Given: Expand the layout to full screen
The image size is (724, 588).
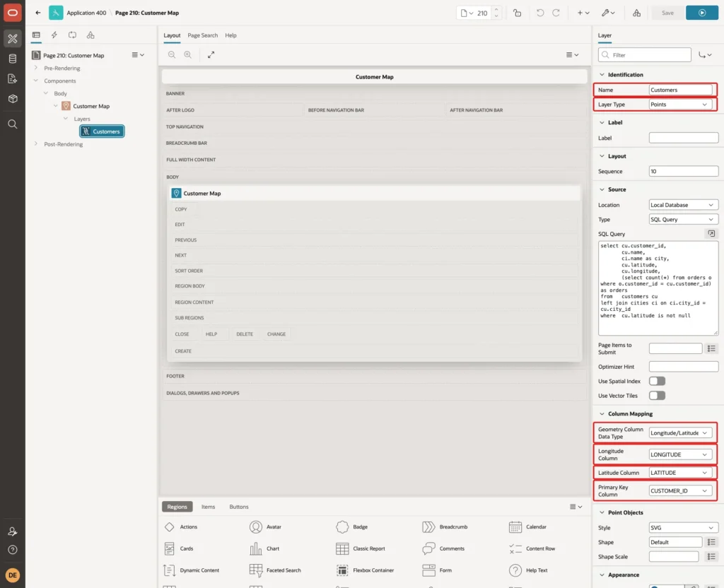Looking at the screenshot, I should (211, 54).
